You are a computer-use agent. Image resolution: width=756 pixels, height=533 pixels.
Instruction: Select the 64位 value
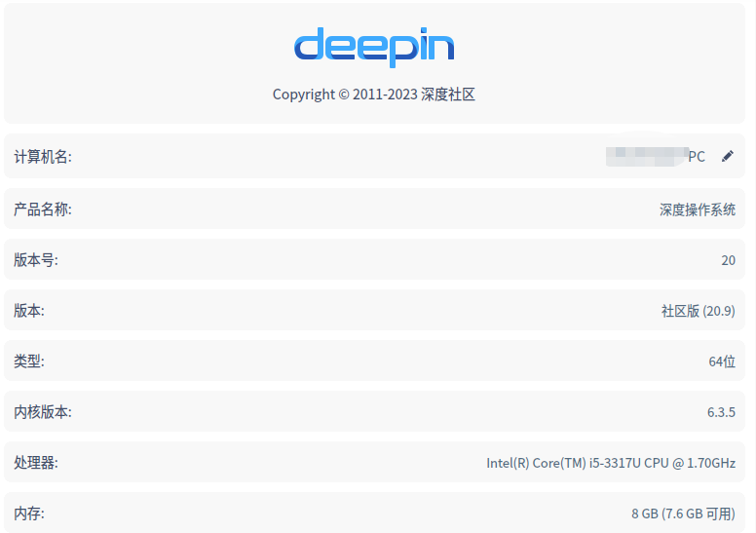[722, 362]
